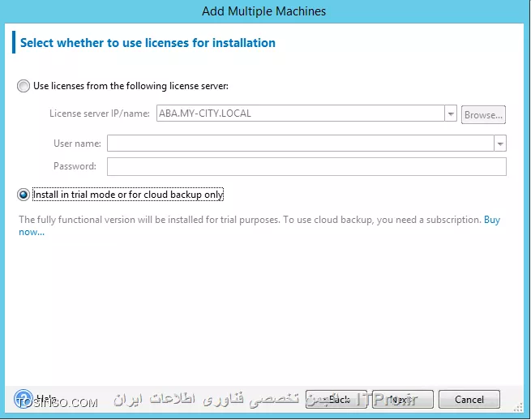Focus the Password input field
Viewport: 531px width, 420px height.
point(306,167)
